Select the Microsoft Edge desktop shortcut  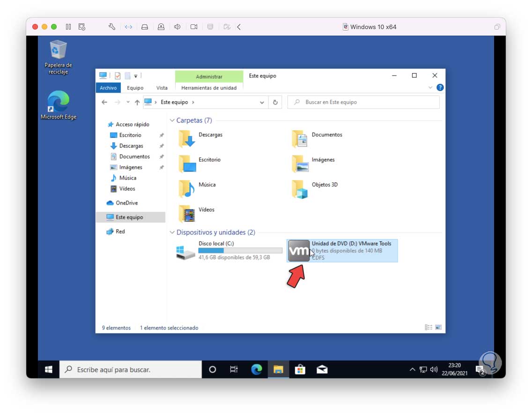[x=59, y=105]
